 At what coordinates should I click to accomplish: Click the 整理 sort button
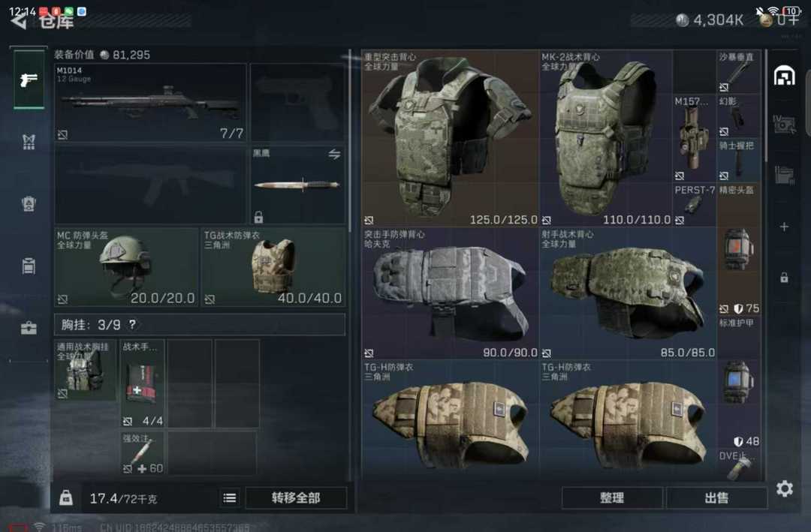coord(612,498)
